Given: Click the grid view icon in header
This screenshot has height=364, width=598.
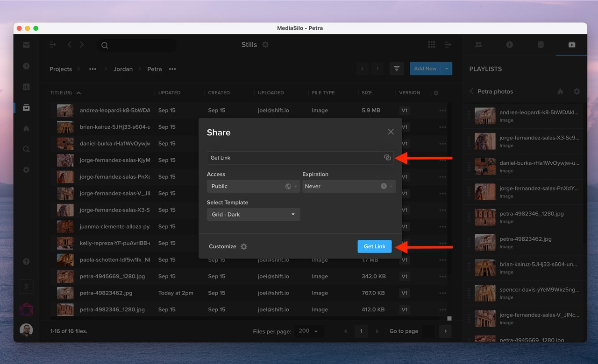Looking at the screenshot, I should coord(431,45).
